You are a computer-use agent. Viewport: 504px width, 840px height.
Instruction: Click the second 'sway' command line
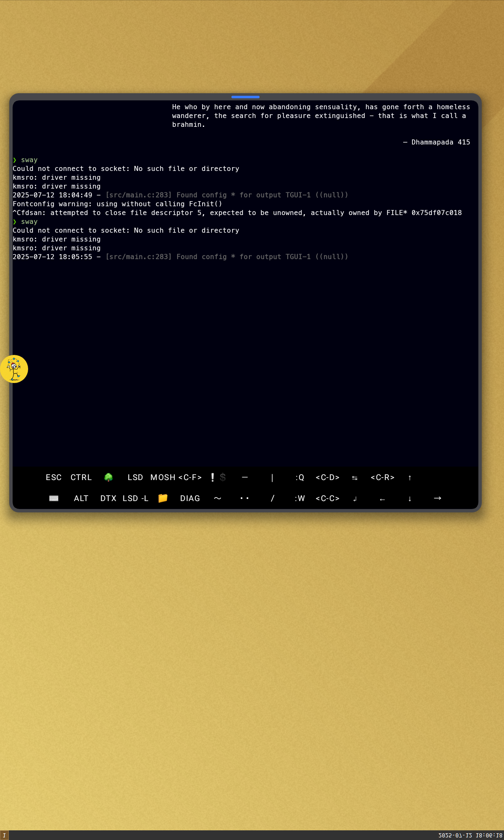click(25, 222)
